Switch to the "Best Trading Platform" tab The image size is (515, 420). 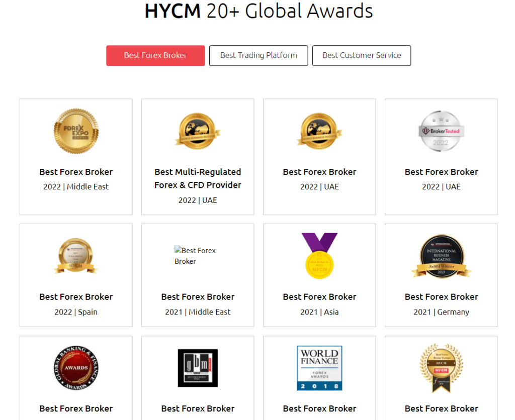[x=258, y=55]
